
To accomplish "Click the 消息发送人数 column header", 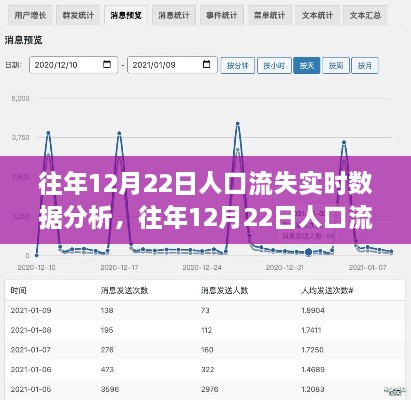I will tap(225, 291).
